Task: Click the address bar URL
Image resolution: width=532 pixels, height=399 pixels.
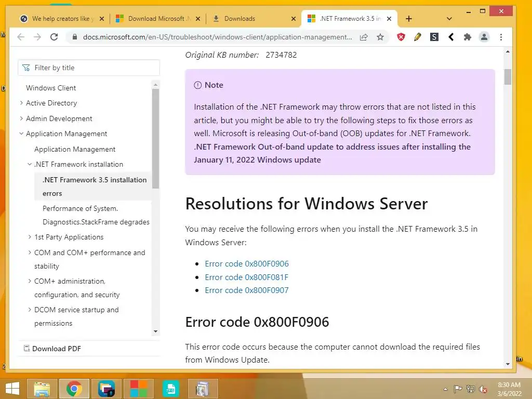Action: click(217, 37)
